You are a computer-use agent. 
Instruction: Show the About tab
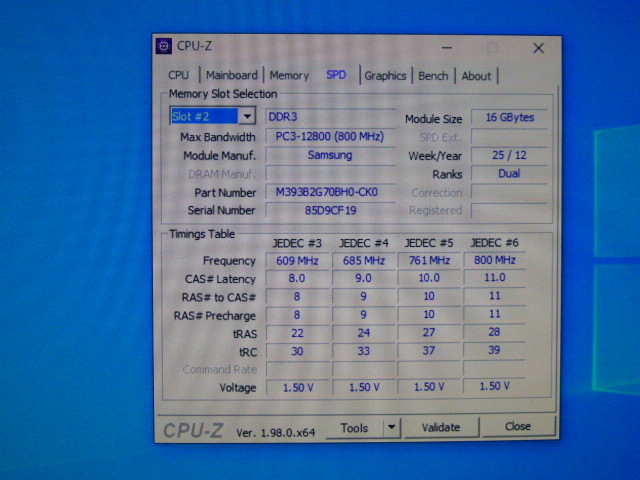476,76
